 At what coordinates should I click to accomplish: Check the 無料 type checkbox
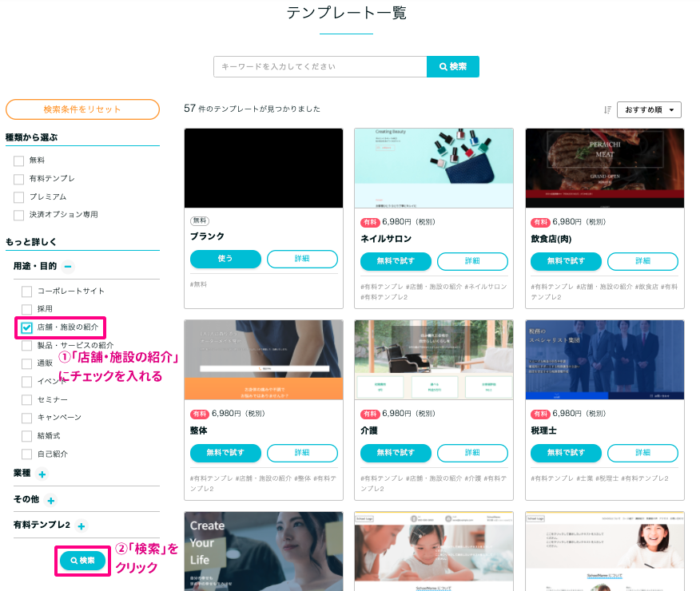click(18, 161)
